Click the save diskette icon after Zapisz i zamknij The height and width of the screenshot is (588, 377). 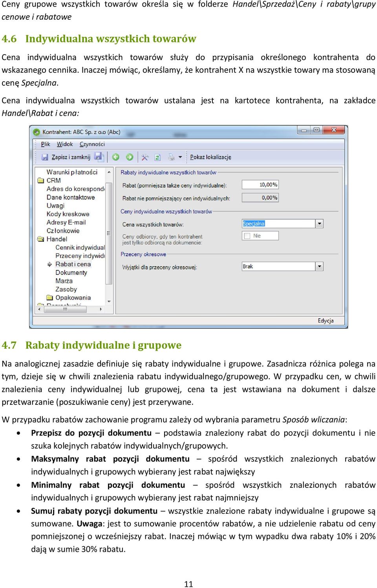click(99, 157)
